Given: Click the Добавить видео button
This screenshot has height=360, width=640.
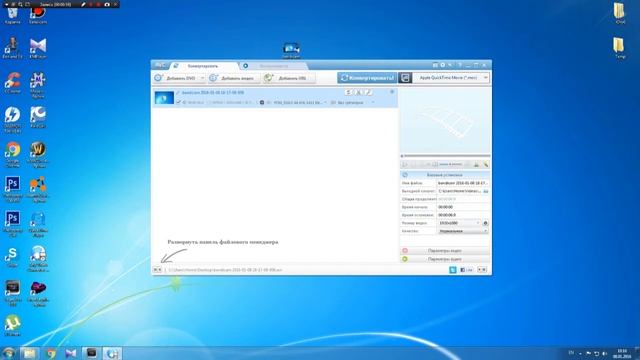Looking at the screenshot, I should 233,78.
